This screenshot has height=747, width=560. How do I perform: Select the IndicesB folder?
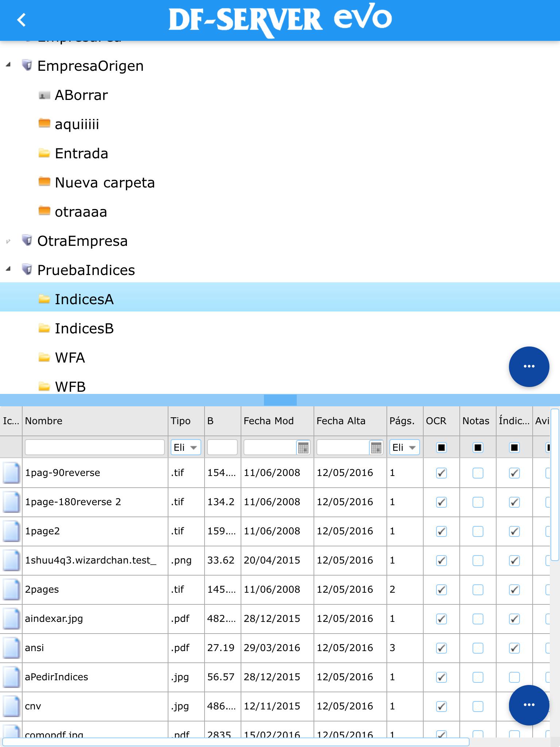pos(84,329)
